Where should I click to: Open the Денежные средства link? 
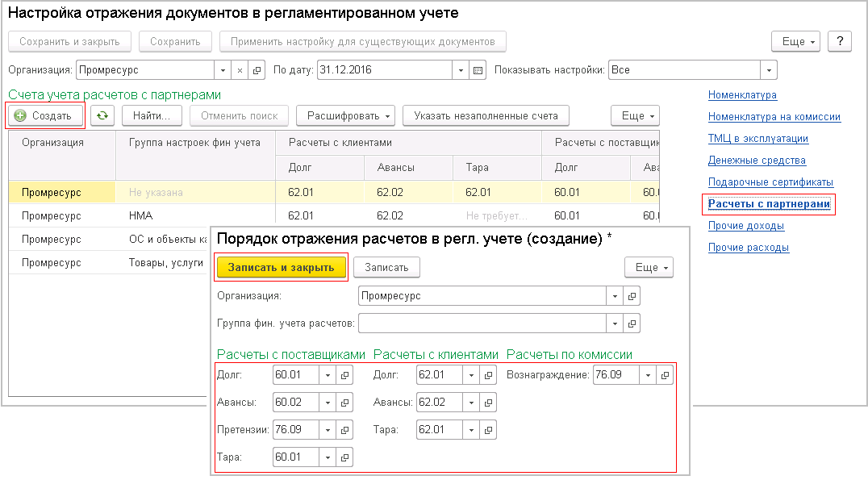pyautogui.click(x=757, y=161)
